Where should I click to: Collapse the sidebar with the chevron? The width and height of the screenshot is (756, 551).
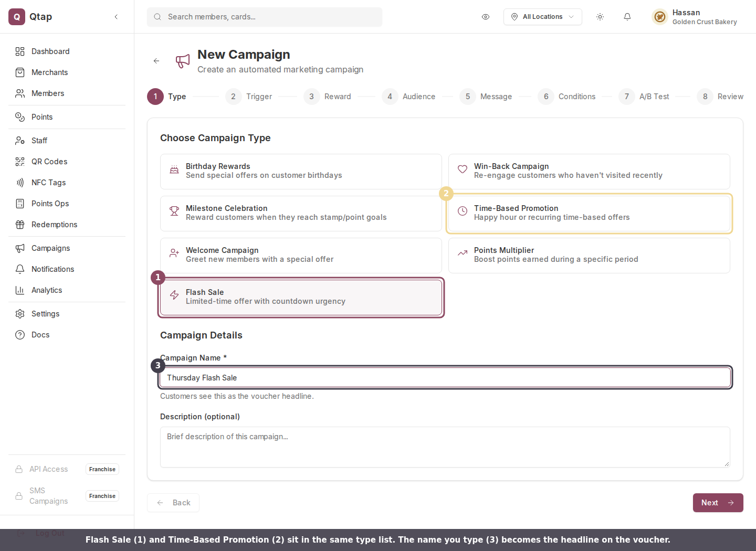pyautogui.click(x=116, y=17)
